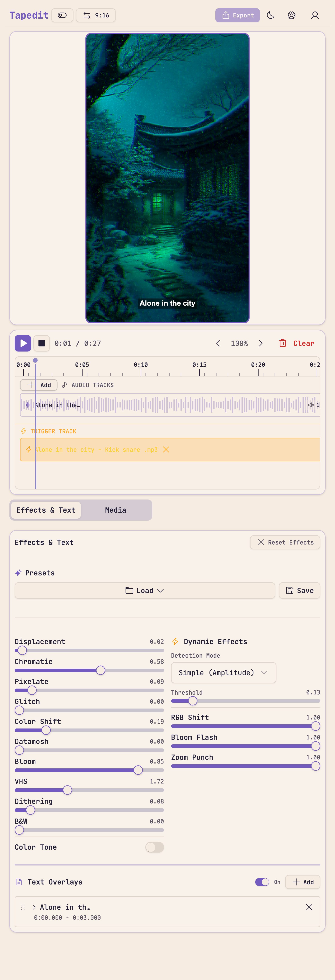Open user account profile icon

click(315, 15)
